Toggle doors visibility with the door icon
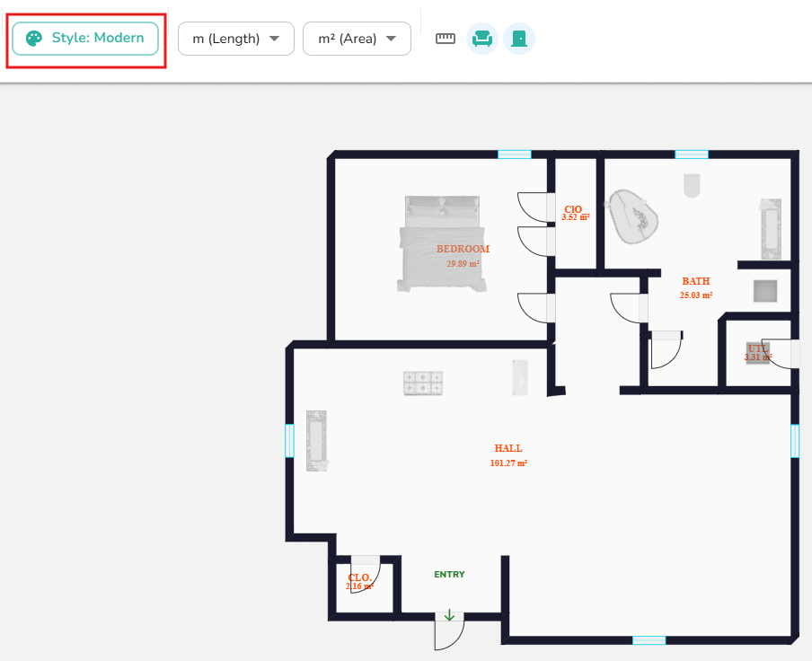Image resolution: width=812 pixels, height=661 pixels. 519,39
